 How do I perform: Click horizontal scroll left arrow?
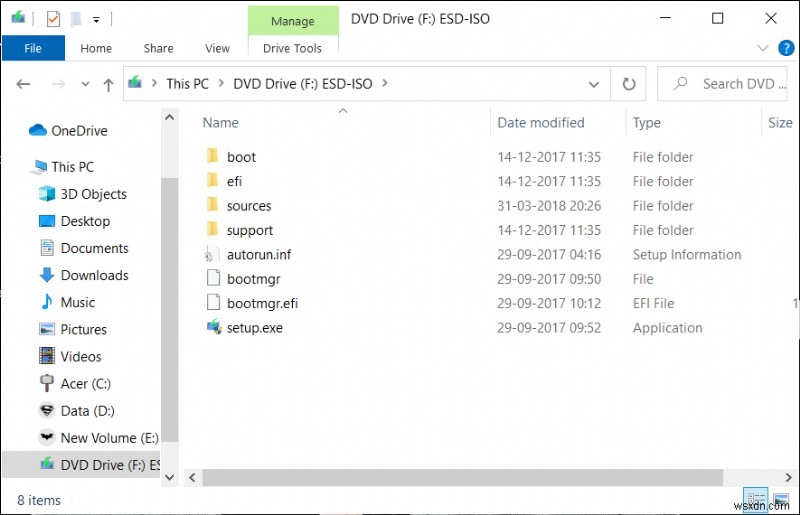tap(192, 478)
